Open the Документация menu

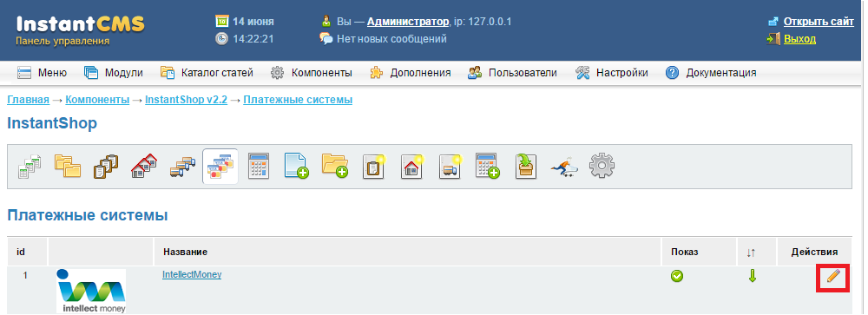coord(711,73)
